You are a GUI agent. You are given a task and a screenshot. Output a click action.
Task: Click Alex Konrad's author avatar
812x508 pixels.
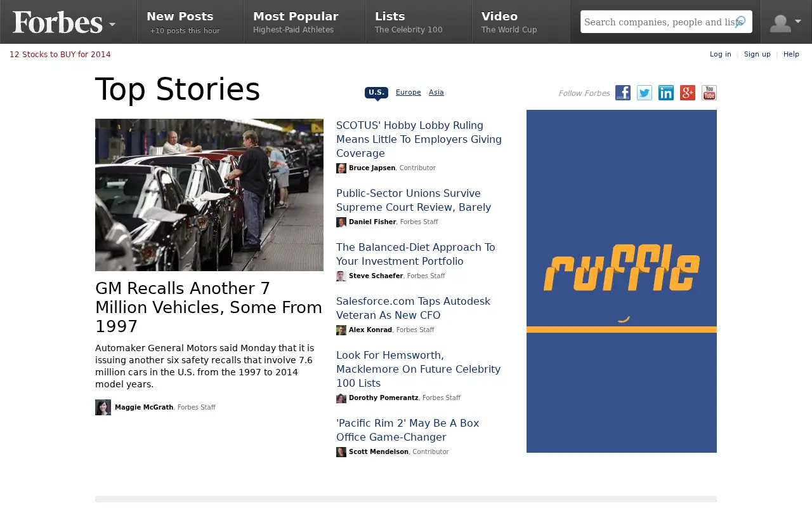click(x=341, y=330)
